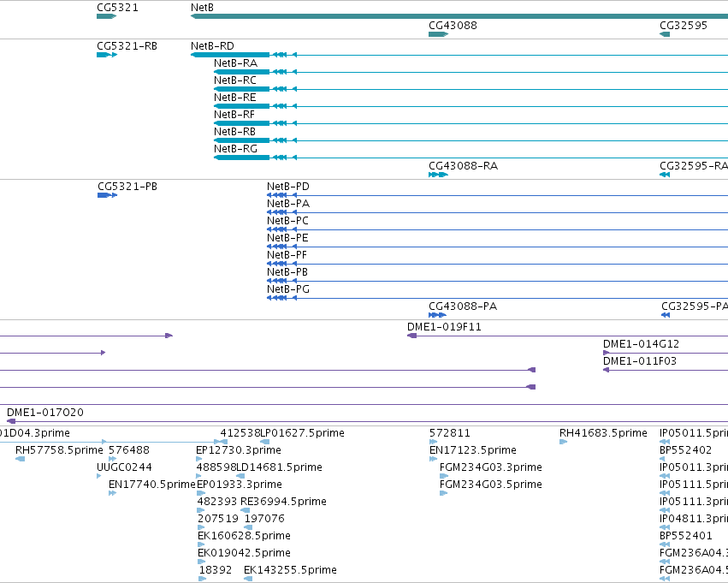Click transcript CG43088-RA

(463, 166)
